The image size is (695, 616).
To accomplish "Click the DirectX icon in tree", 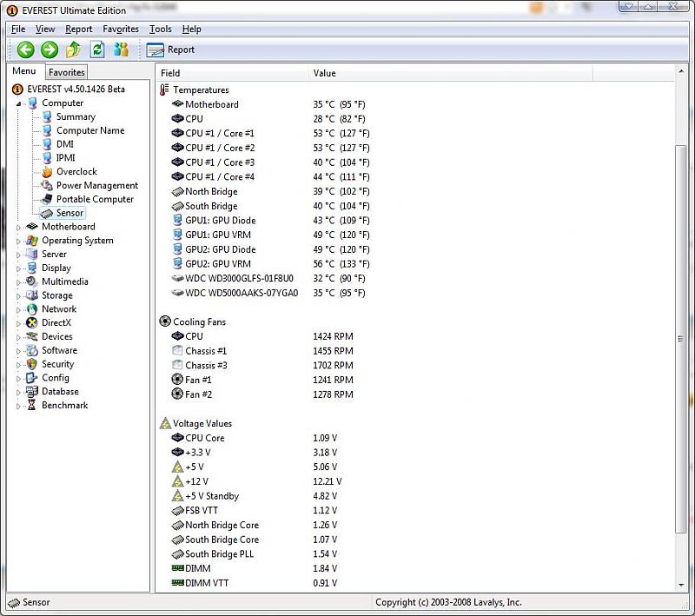I will [x=31, y=323].
